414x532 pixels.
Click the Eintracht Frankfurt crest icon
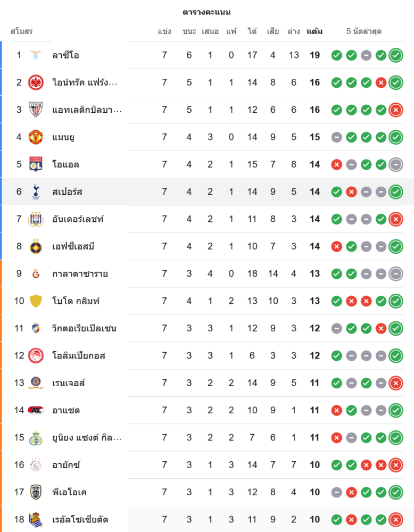[x=36, y=82]
